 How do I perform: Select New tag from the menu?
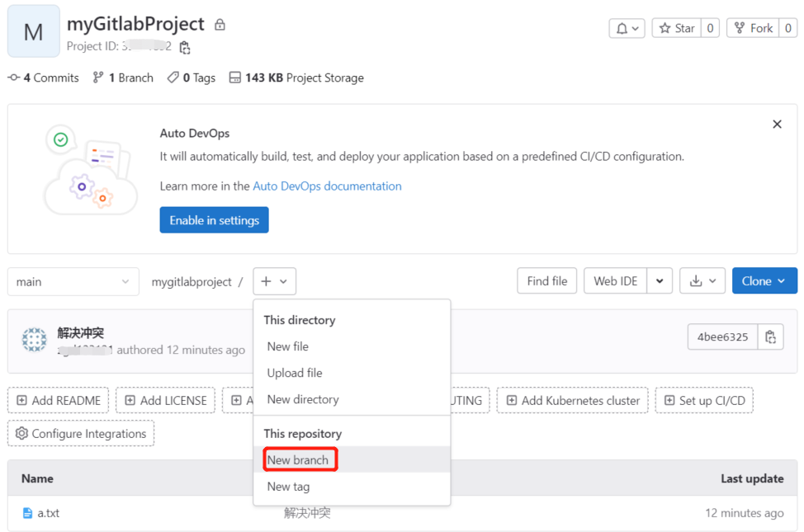(352, 487)
